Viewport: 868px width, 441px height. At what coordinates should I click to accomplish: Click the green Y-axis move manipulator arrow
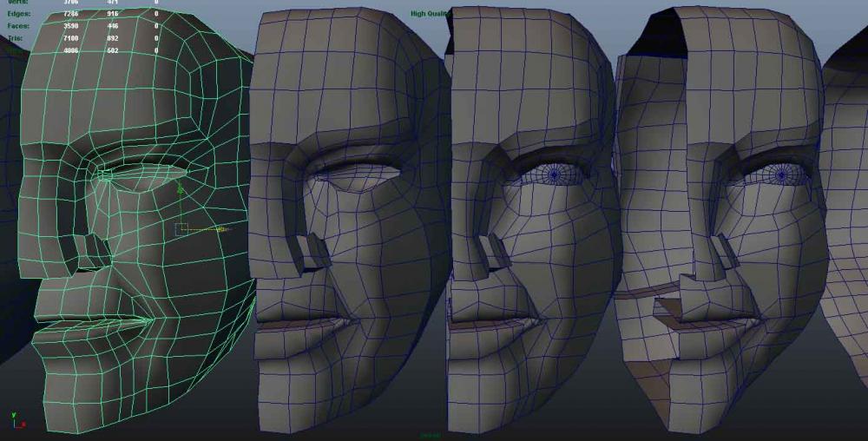[180, 190]
